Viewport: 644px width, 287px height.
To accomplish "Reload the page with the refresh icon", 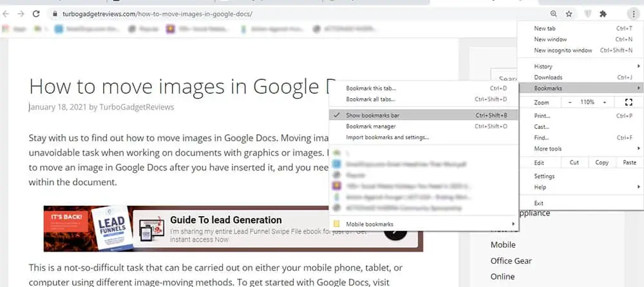I will (36, 14).
